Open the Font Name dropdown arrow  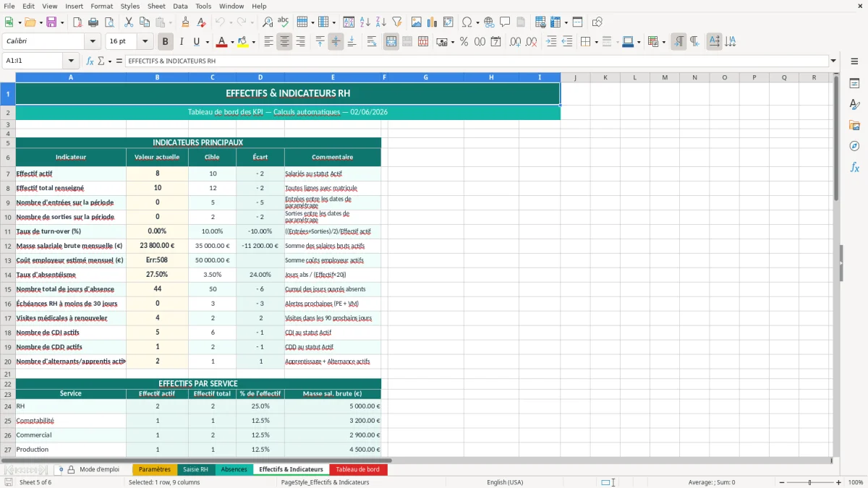[x=92, y=42]
